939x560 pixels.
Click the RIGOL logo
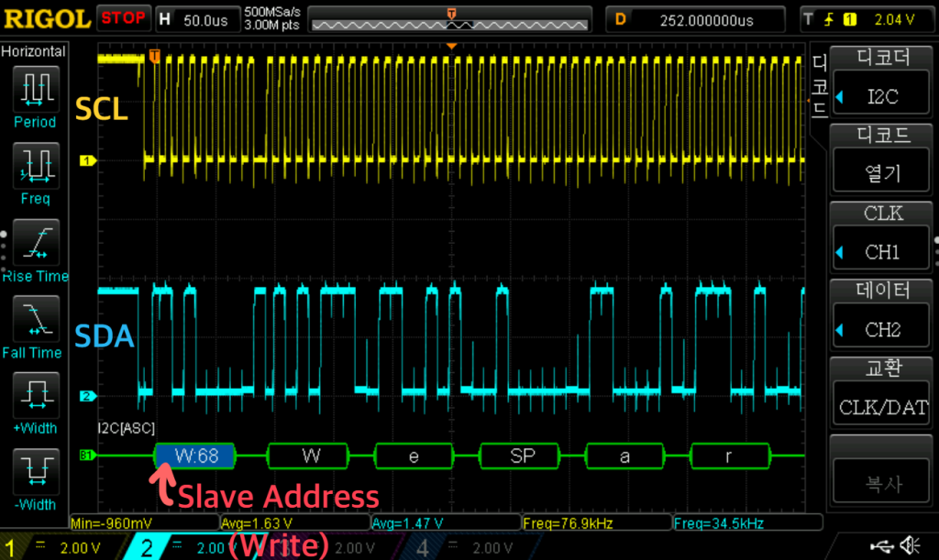pos(48,19)
